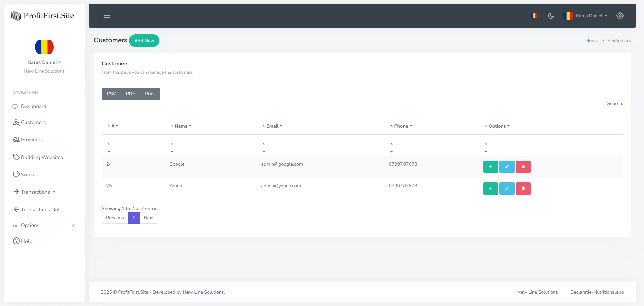Open Home from the breadcrumb trail
Viewport: 644px width, 306px height.
pyautogui.click(x=592, y=40)
